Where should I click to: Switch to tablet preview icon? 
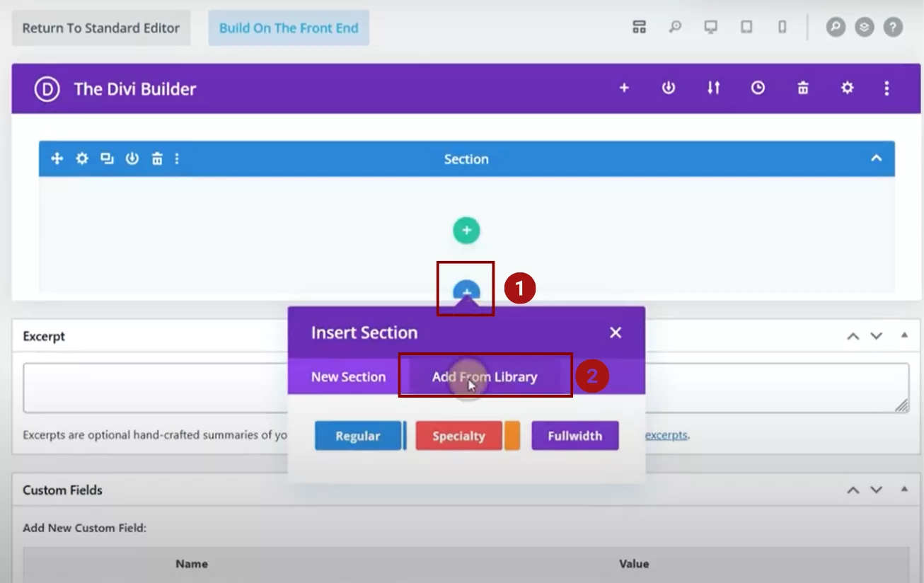tap(746, 28)
